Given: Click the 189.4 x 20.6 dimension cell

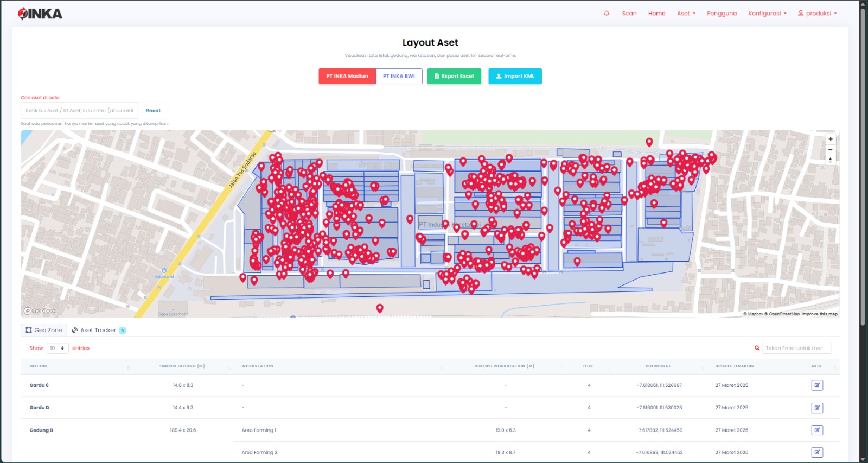Looking at the screenshot, I should (183, 430).
